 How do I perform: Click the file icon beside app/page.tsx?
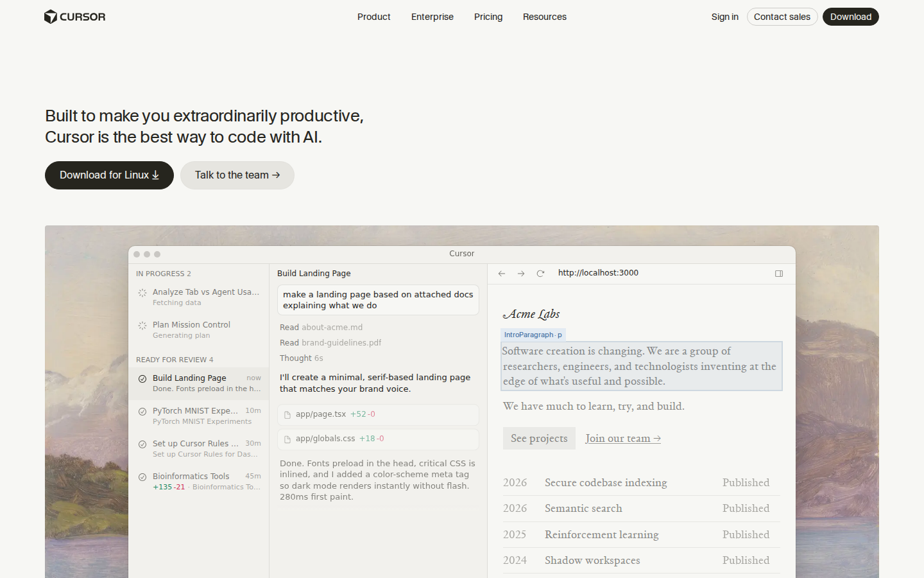pos(287,414)
